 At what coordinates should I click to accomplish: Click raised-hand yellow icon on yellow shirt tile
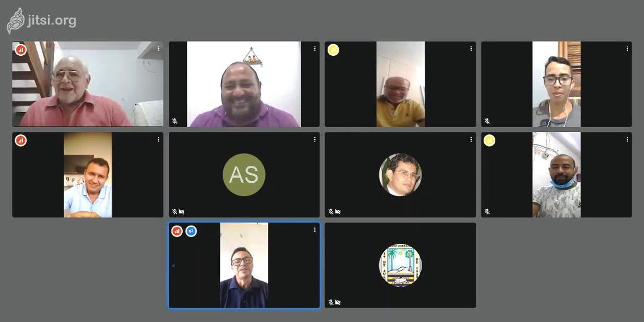click(x=333, y=50)
